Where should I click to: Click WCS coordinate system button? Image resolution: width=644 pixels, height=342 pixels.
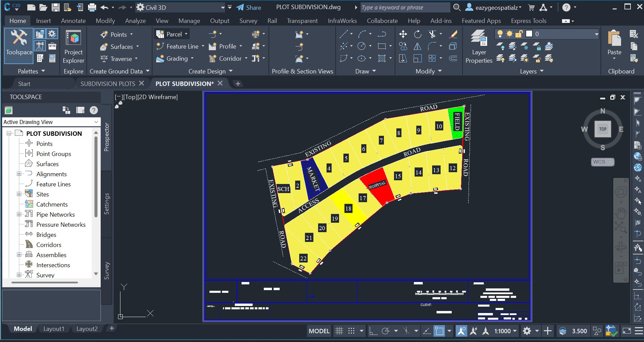coord(603,162)
